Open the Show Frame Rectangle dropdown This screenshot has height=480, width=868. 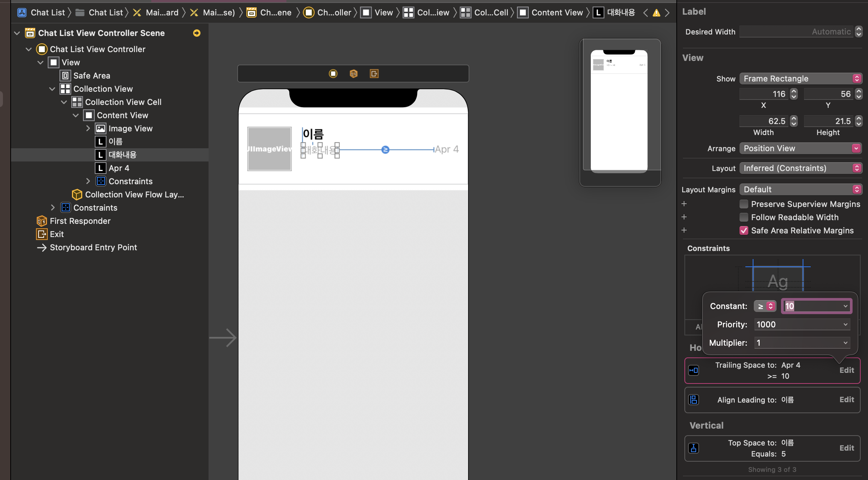tap(800, 79)
